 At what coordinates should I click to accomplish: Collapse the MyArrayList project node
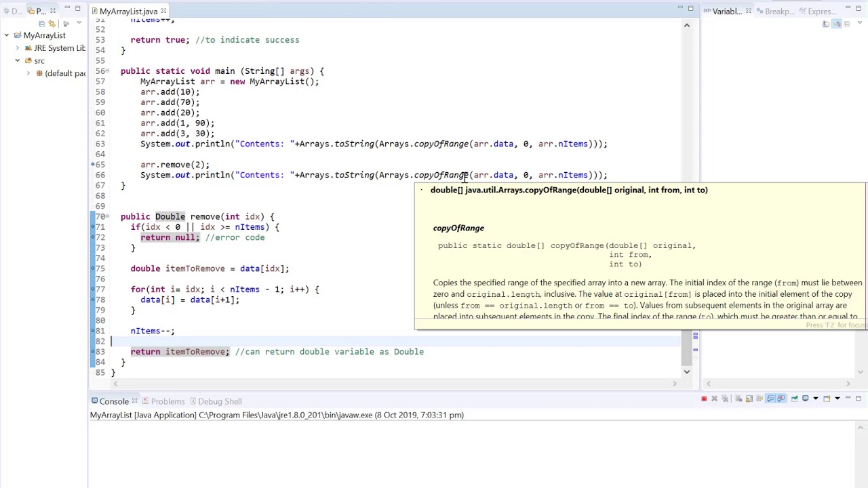click(x=6, y=35)
